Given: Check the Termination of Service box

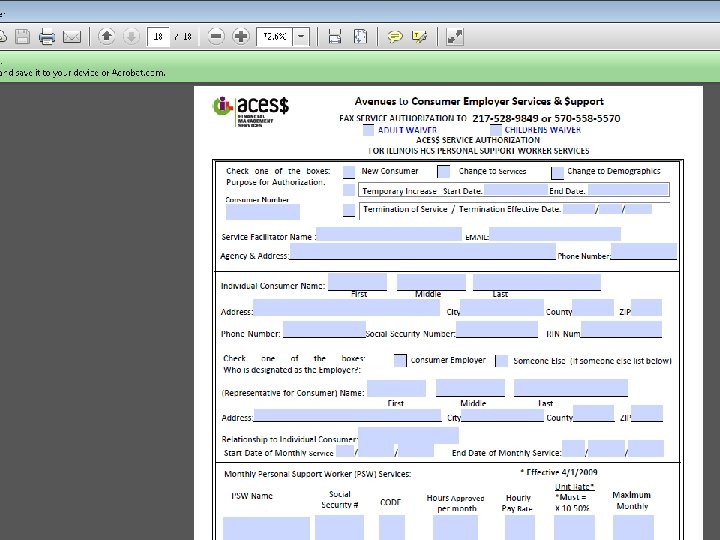Looking at the screenshot, I should coord(349,210).
